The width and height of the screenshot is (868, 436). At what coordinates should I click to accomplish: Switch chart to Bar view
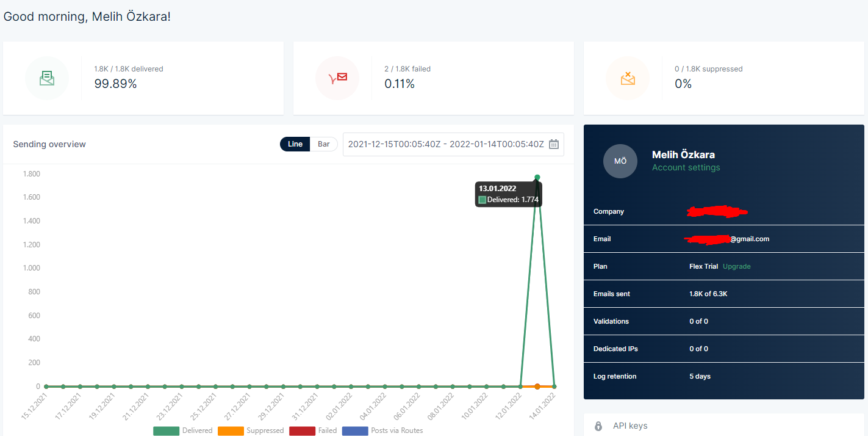[x=324, y=144]
